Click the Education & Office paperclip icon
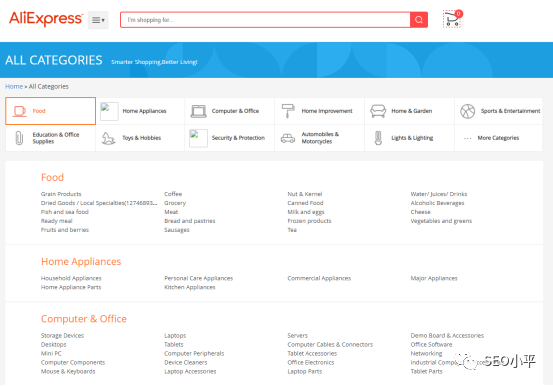Image resolution: width=553 pixels, height=386 pixels. tap(19, 138)
